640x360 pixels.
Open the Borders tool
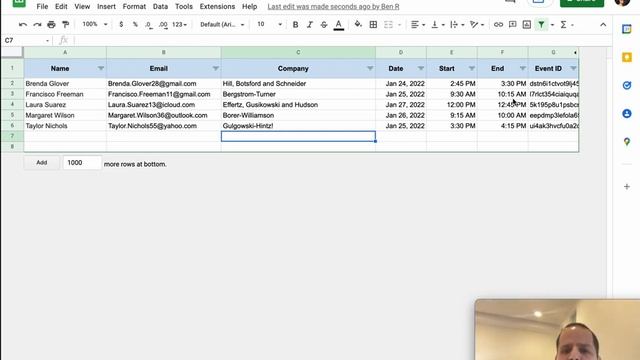[373, 24]
